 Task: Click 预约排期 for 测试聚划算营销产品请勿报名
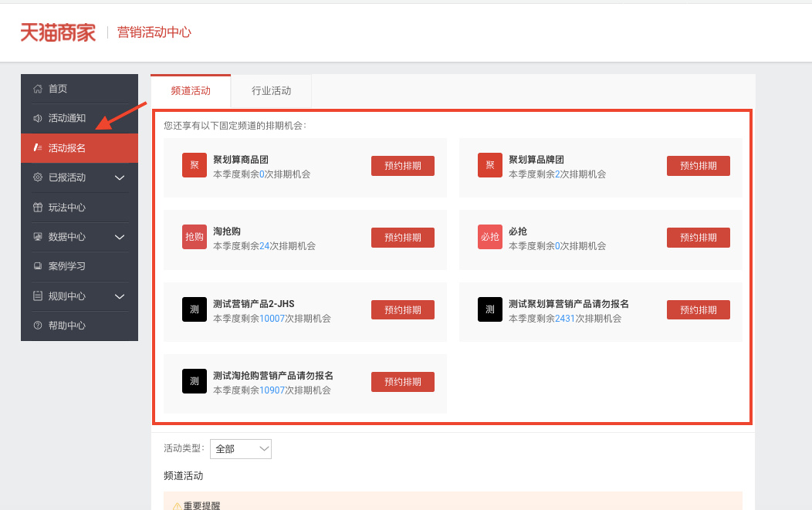click(698, 309)
